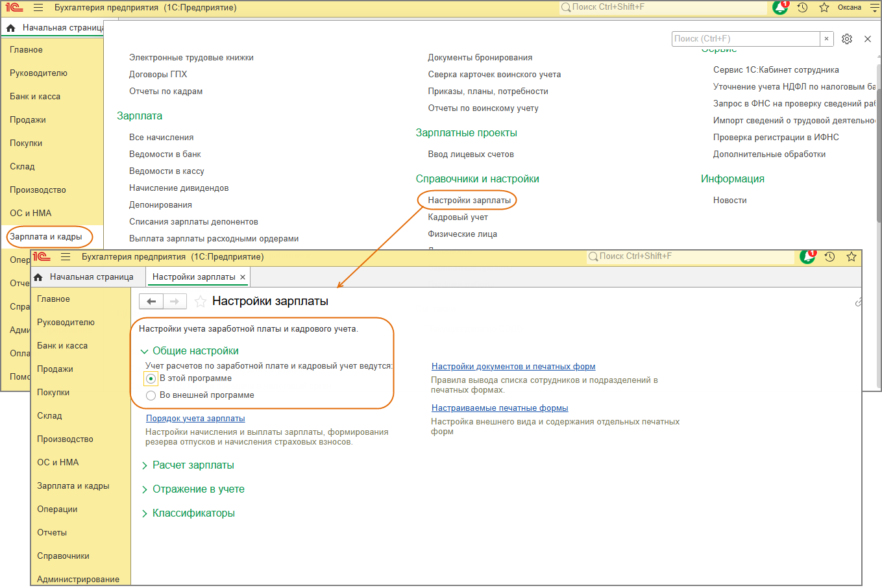Open the gear settings of the section menu
882x588 pixels.
coord(847,39)
